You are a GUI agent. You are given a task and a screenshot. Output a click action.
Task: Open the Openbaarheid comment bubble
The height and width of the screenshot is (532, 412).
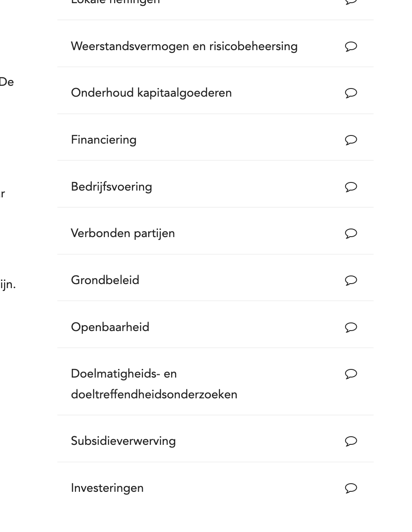(x=351, y=327)
